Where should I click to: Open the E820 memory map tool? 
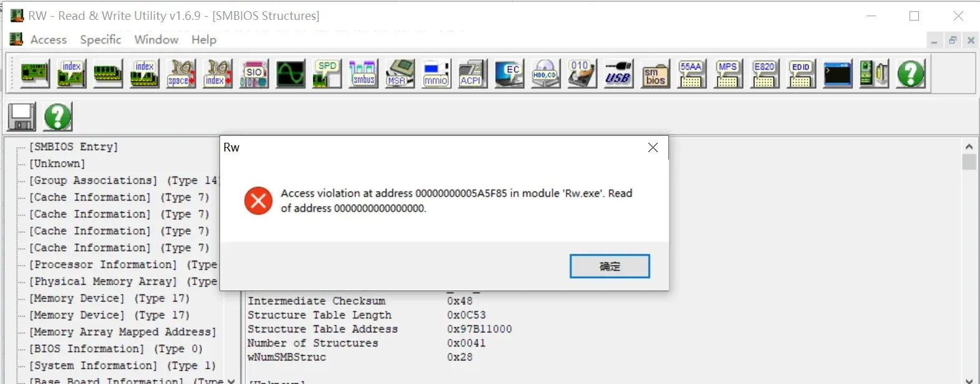pos(764,74)
